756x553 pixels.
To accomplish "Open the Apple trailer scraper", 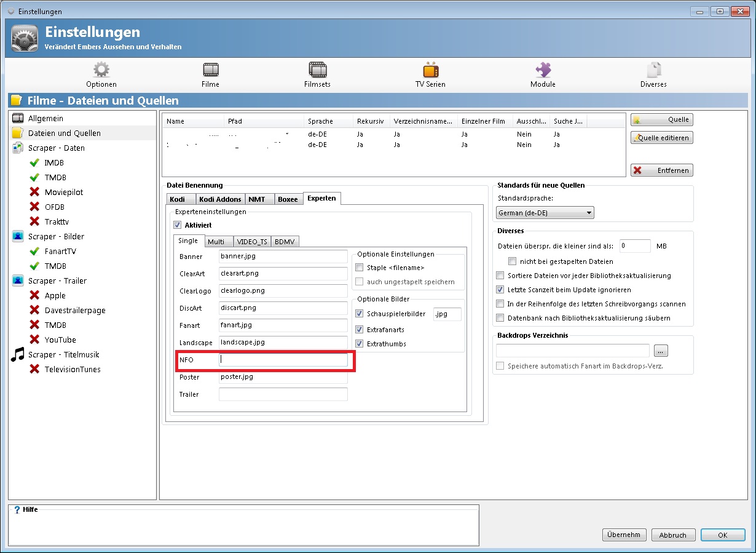I will [55, 295].
